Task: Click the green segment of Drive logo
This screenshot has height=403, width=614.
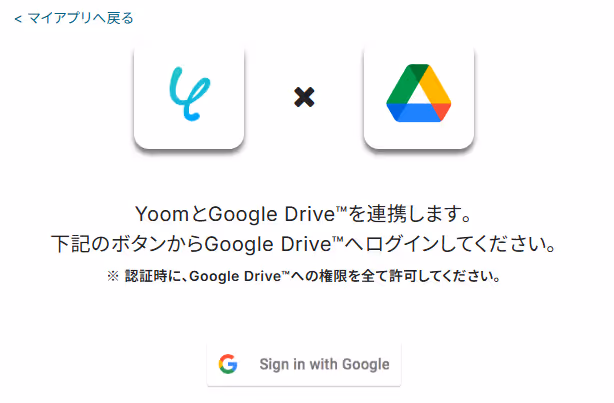Action: (x=401, y=84)
